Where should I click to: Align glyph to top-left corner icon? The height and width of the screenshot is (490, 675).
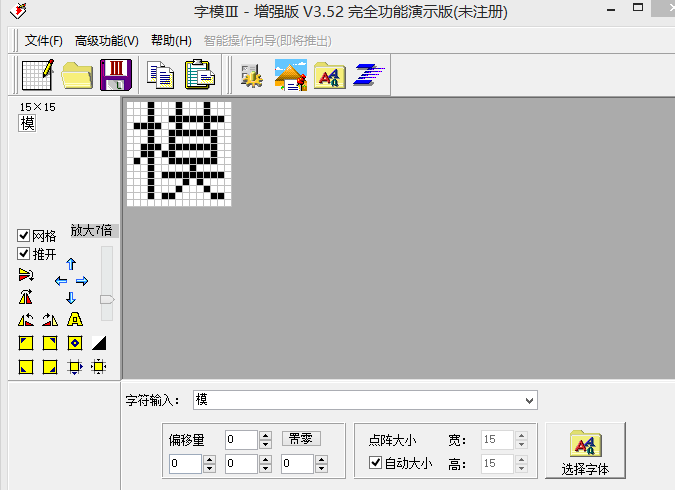click(x=26, y=343)
